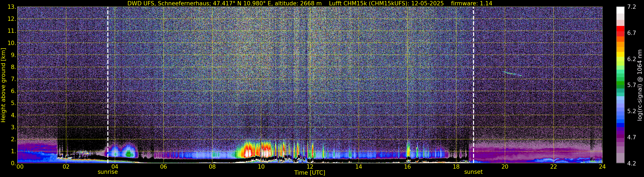This screenshot has height=177, width=644.
Task: Click the '4.' height tick label
Action: tap(13, 115)
